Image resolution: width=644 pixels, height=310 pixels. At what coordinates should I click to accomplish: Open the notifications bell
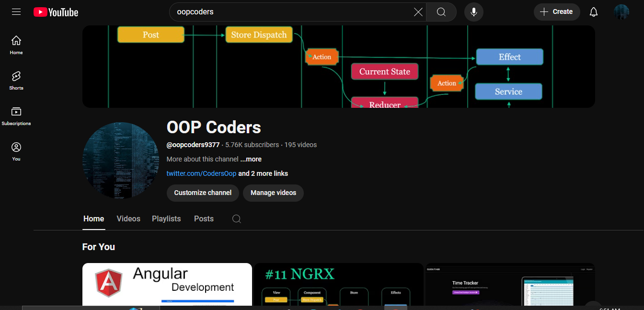click(x=594, y=12)
